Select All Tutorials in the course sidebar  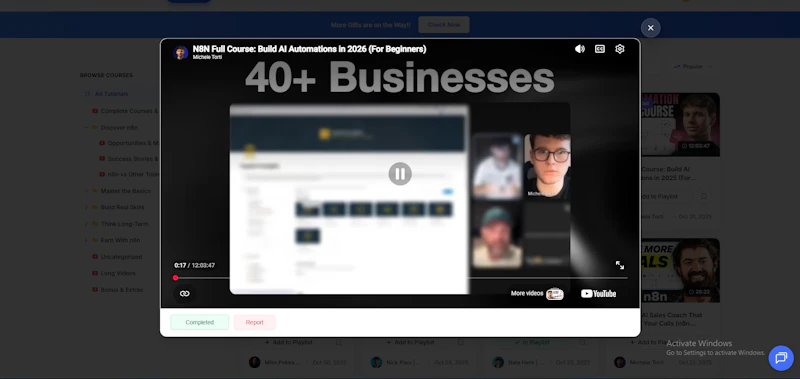tap(111, 94)
